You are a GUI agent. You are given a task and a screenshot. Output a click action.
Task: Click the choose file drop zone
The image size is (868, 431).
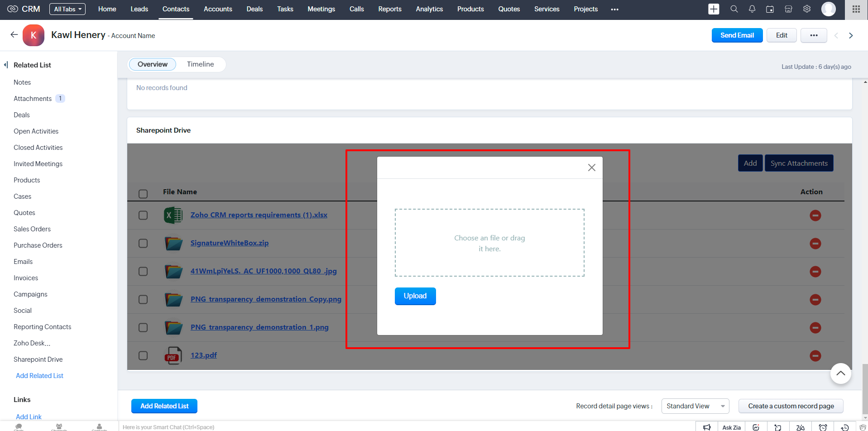click(x=489, y=243)
